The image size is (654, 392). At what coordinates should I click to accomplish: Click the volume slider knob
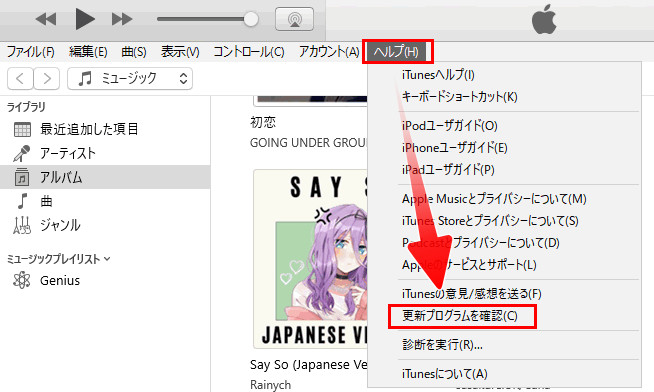[x=251, y=19]
